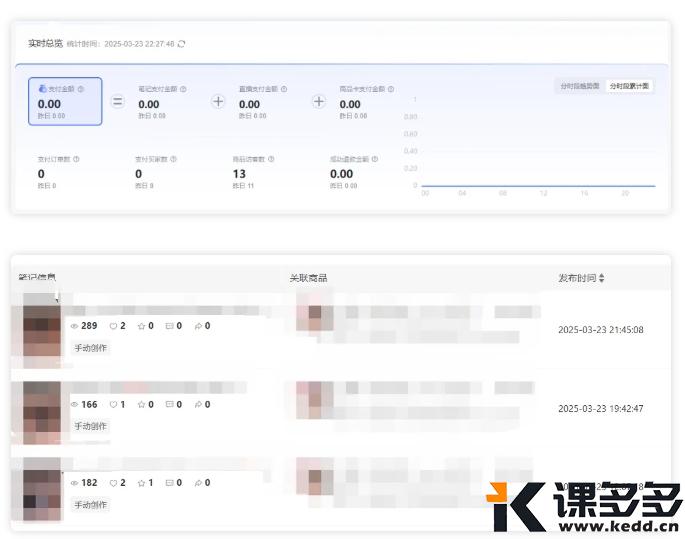Open thumbnail of note published at 21:45:08

point(41,326)
